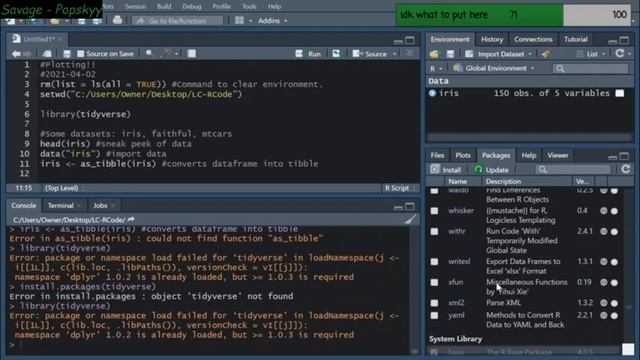Open the List view dropdown in Environment

coord(591,54)
